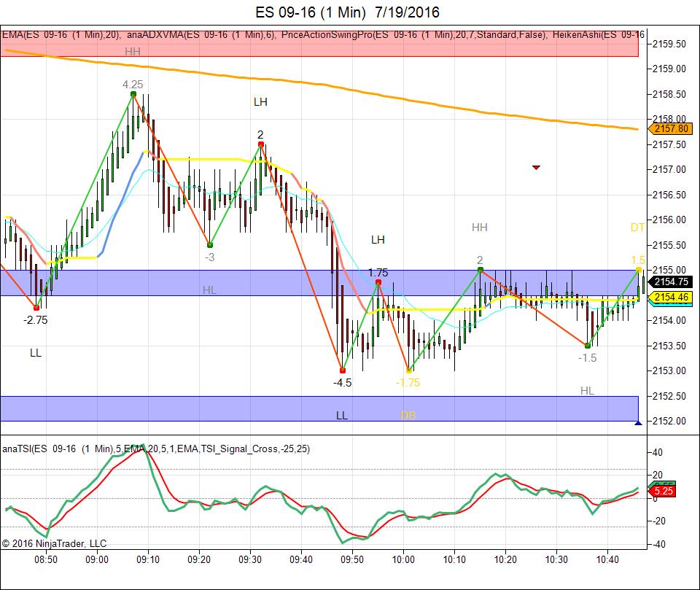Select the -1.5 swing low label
The image size is (700, 590).
coord(587,358)
